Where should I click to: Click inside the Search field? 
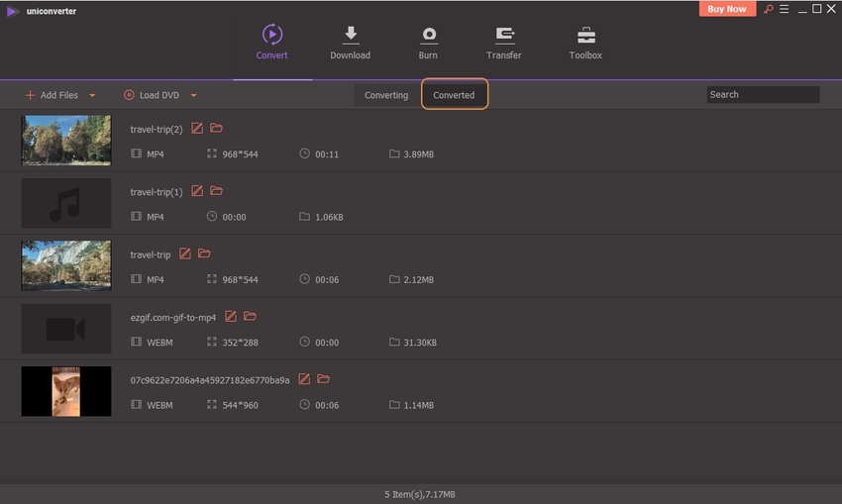coord(763,95)
